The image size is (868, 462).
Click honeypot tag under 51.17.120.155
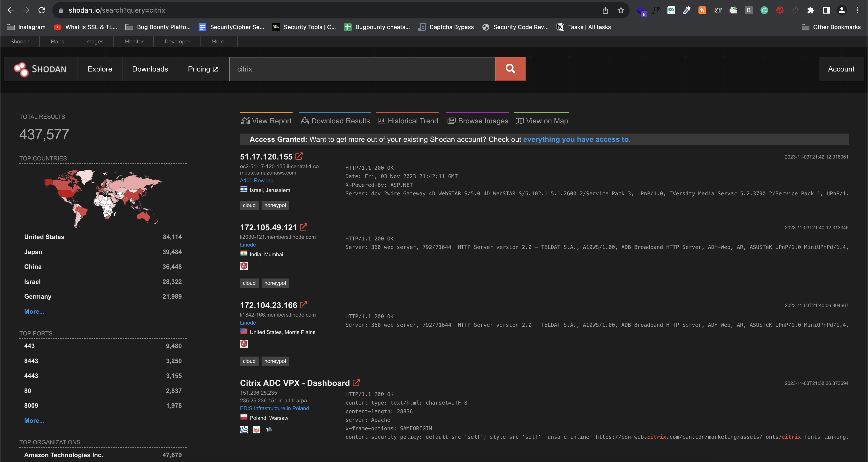pos(275,205)
